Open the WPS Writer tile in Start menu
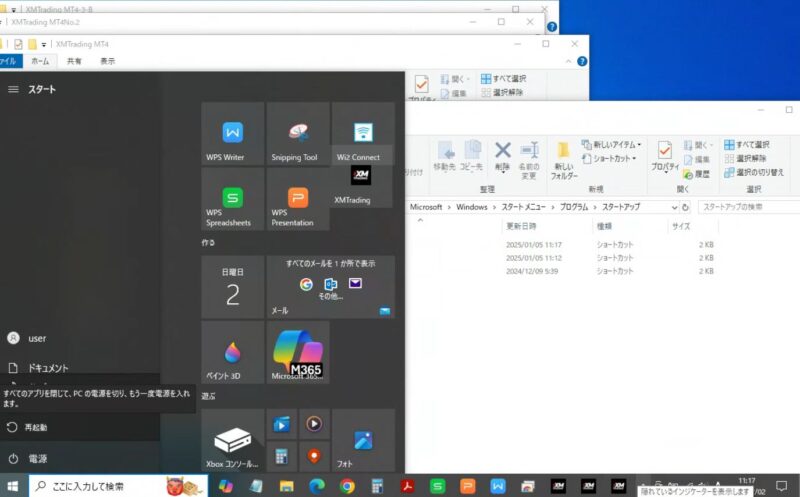 tap(233, 134)
